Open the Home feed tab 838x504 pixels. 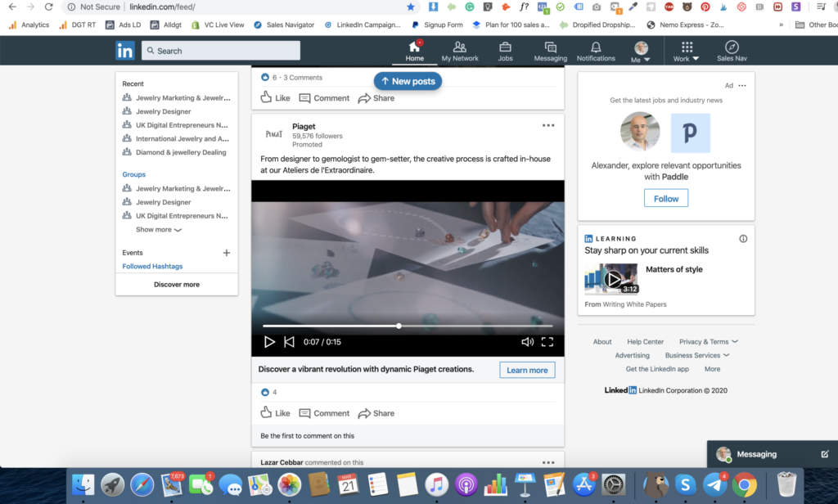click(414, 52)
